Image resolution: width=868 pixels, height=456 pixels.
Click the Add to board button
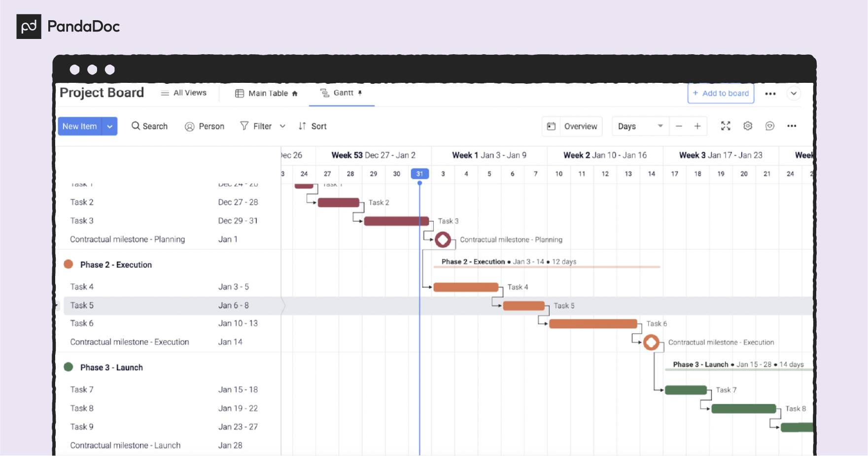coord(721,93)
